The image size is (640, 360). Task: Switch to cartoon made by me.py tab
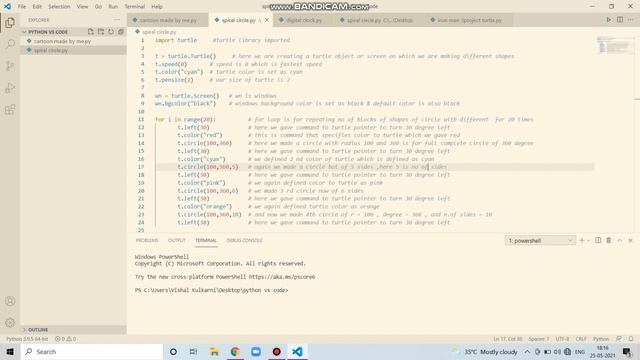point(168,20)
